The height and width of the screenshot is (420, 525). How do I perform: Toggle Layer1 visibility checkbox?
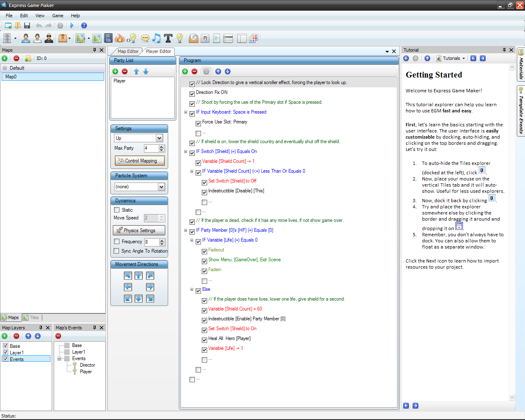pos(6,352)
